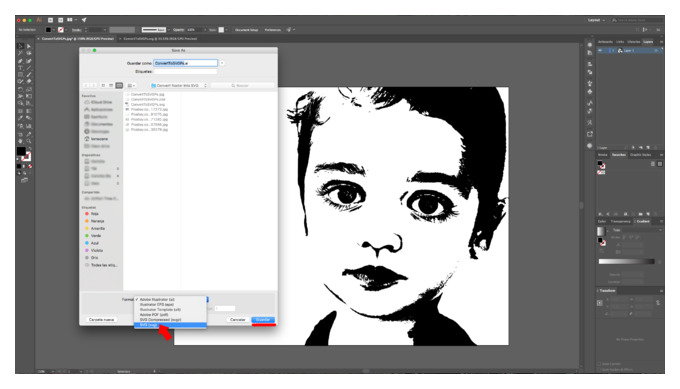Open the Convert Raster into SVG folder popup
The image size is (680, 389).
pyautogui.click(x=179, y=85)
